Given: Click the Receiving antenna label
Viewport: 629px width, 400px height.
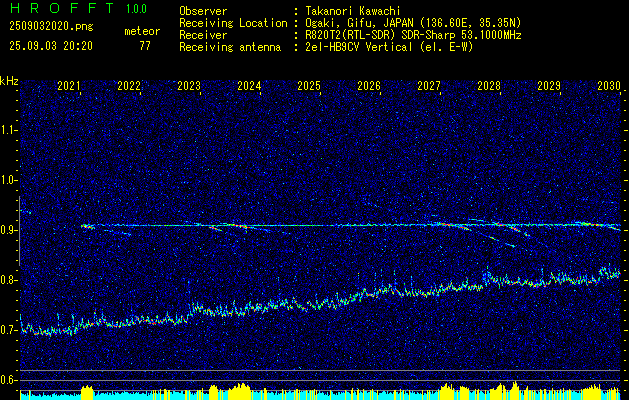Looking at the screenshot, I should point(230,47).
